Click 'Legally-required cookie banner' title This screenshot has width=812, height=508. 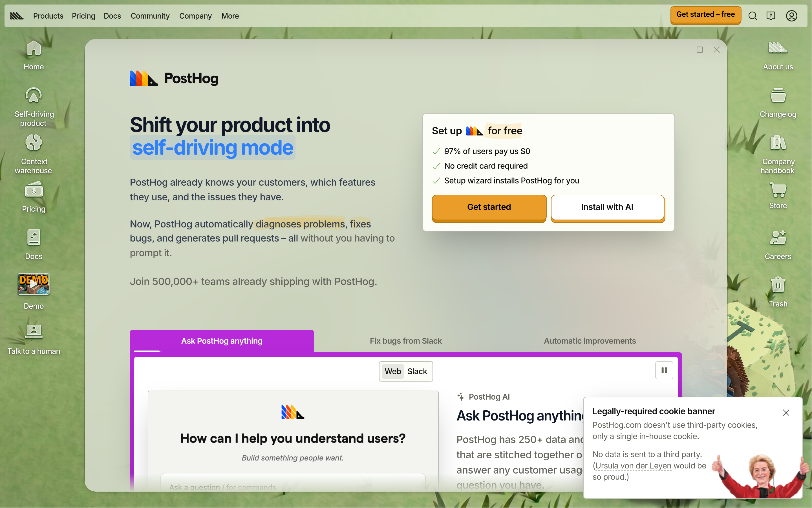click(x=654, y=411)
